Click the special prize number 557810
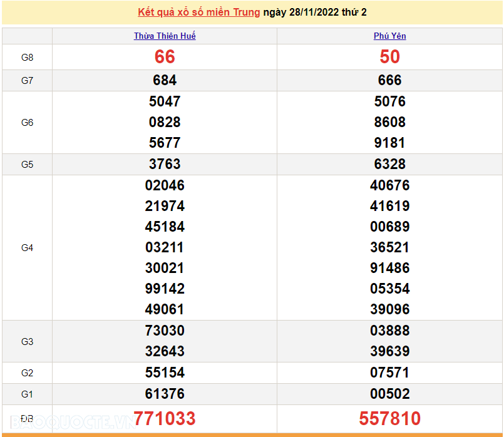Image resolution: width=504 pixels, height=437 pixels. pyautogui.click(x=389, y=418)
